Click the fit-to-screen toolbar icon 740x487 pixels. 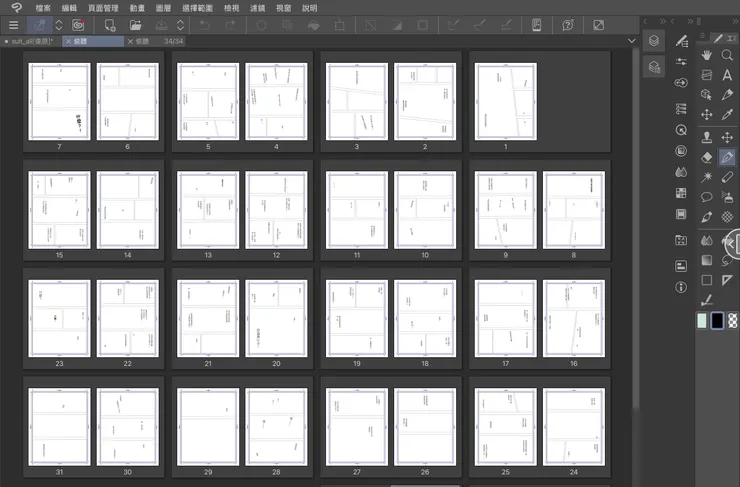coord(598,25)
